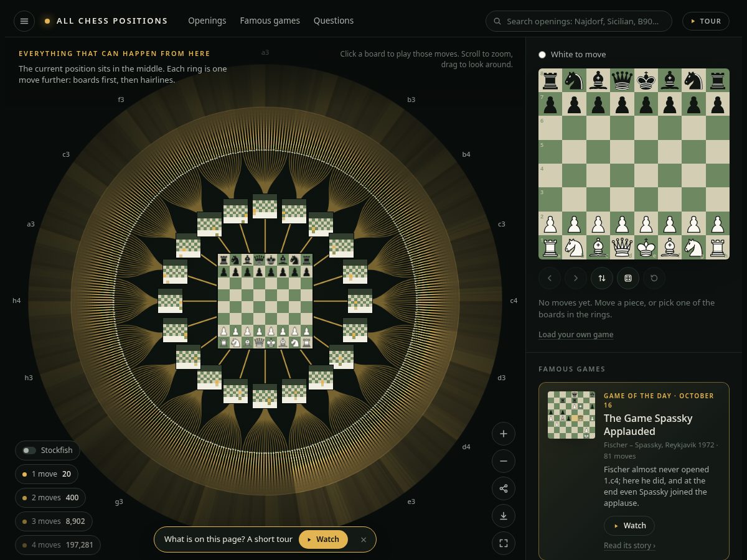747x560 pixels.
Task: Zoom in on the move map
Action: 504,434
